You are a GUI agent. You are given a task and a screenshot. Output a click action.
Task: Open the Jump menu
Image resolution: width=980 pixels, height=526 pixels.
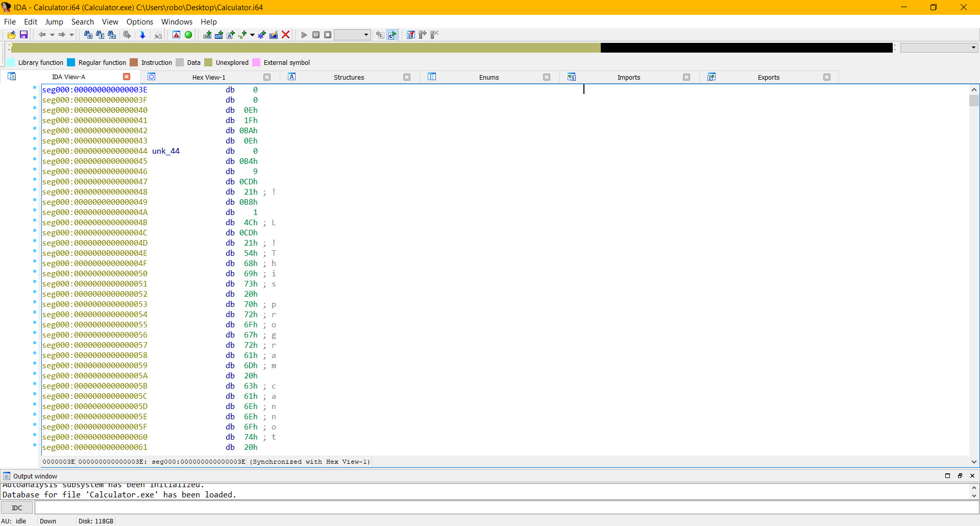54,21
